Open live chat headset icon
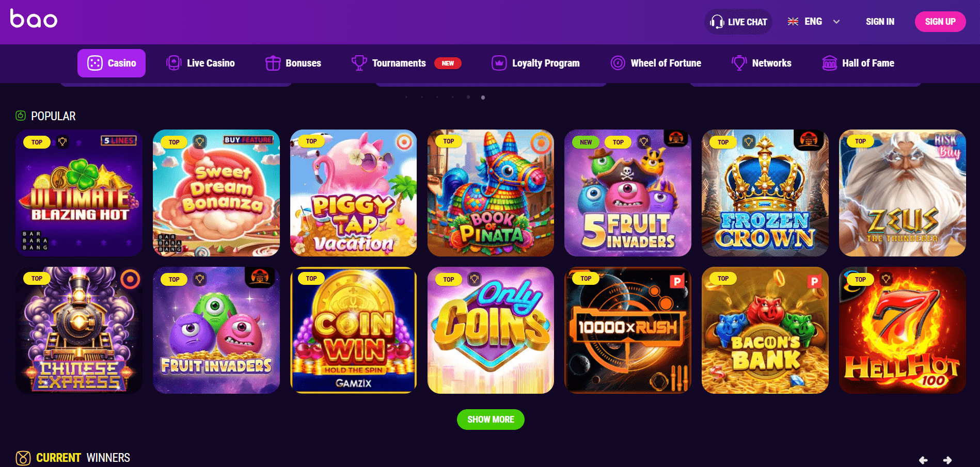Viewport: 980px width, 467px height. (717, 22)
